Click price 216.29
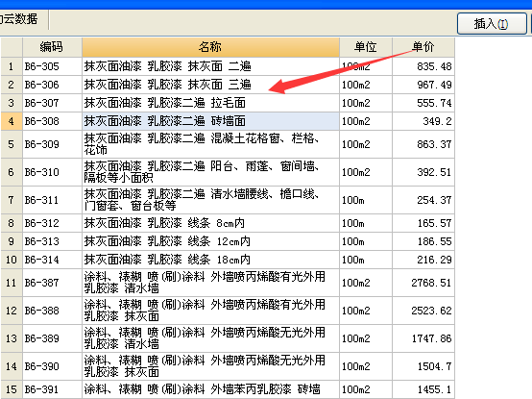Screen dimensions: 532x399 pyautogui.click(x=423, y=260)
